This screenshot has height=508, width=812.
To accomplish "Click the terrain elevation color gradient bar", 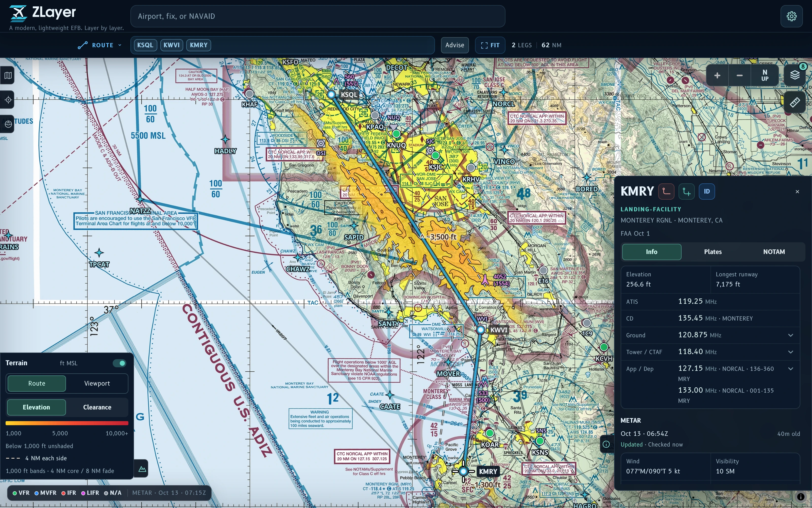I will click(67, 423).
